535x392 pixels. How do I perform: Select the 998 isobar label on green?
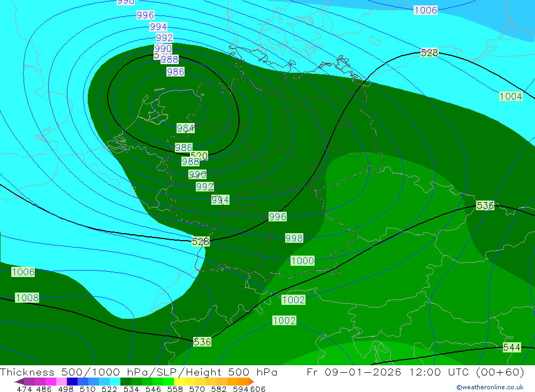tap(294, 238)
